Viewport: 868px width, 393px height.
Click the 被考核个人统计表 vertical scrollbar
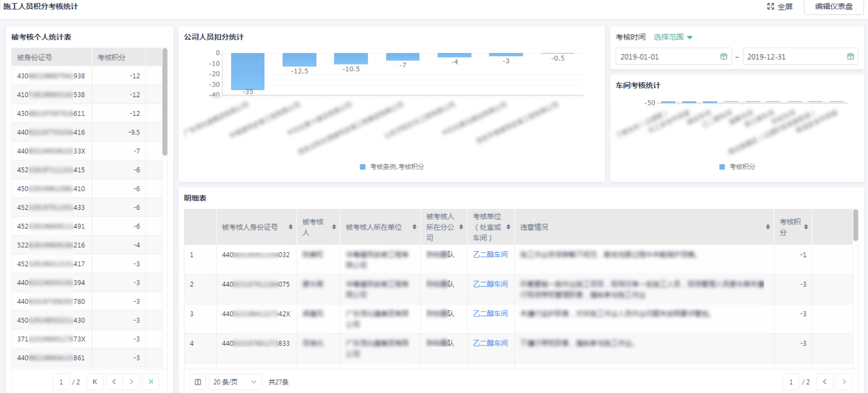click(x=165, y=102)
